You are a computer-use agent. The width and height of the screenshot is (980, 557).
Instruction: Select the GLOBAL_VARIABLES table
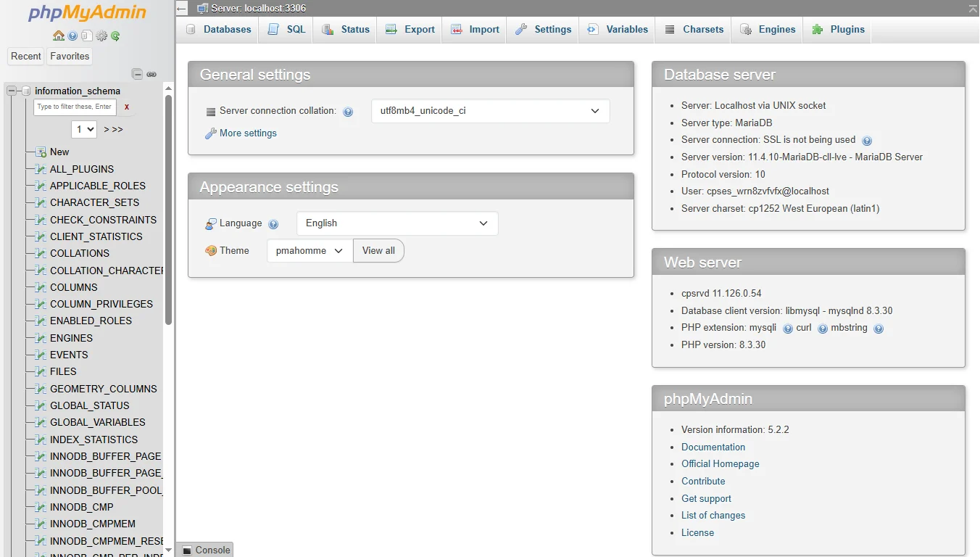[x=97, y=422]
